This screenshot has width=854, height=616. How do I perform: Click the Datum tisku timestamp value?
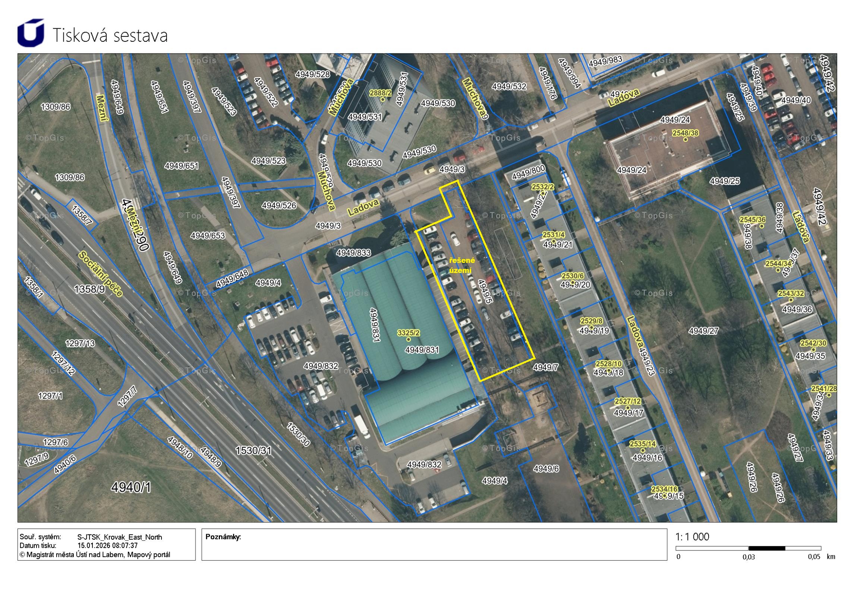pos(107,546)
